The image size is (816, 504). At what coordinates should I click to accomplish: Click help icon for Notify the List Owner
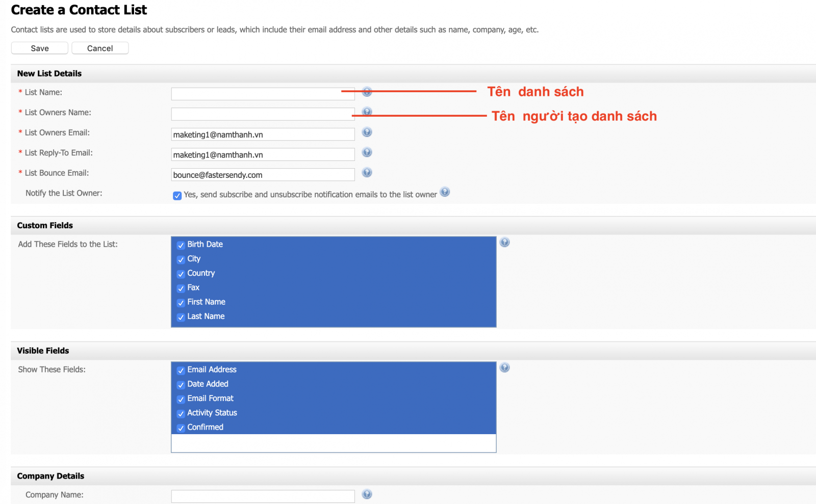[445, 192]
